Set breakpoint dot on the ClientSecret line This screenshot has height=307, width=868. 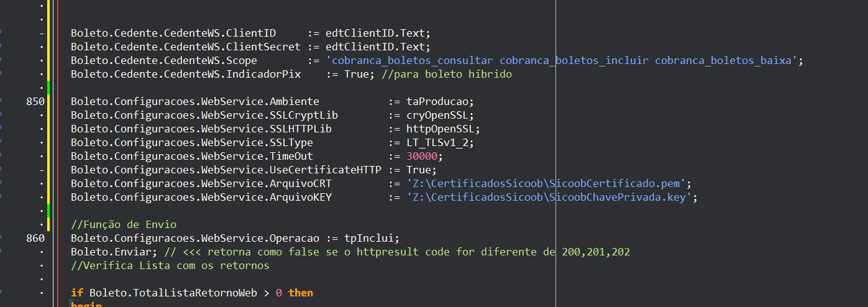coord(1,47)
